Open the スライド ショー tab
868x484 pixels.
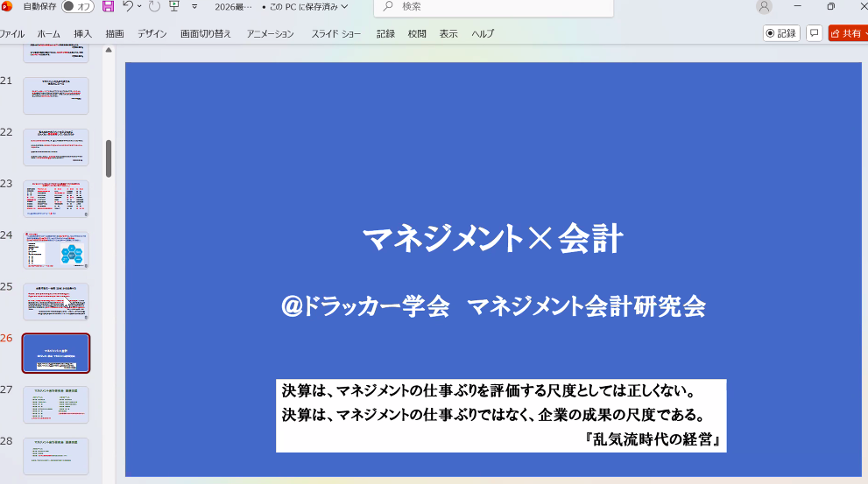[335, 34]
